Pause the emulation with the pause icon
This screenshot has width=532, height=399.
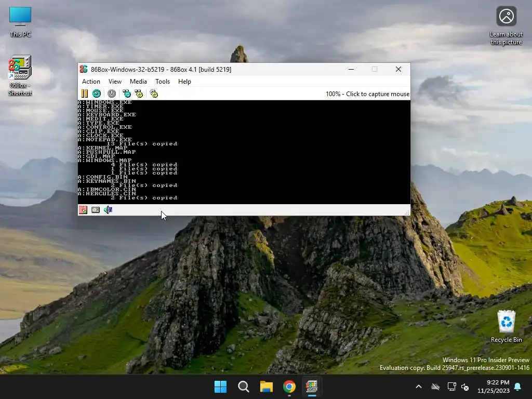tap(85, 94)
